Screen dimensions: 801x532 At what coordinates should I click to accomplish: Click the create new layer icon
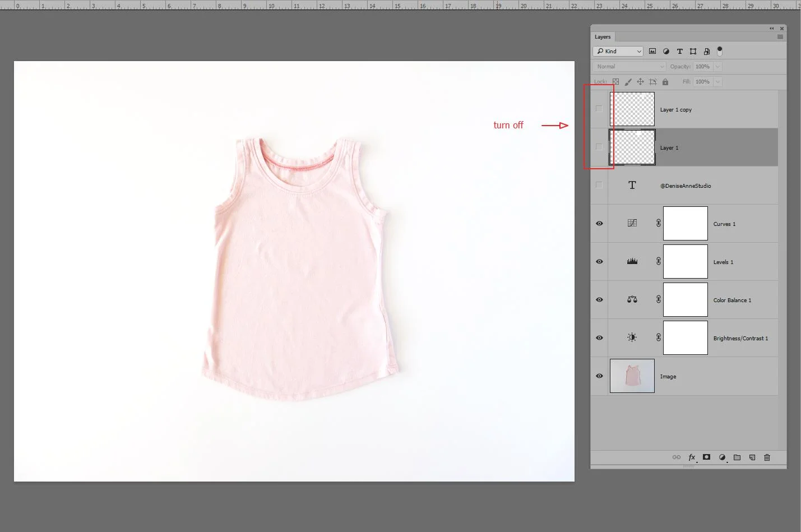coord(752,457)
